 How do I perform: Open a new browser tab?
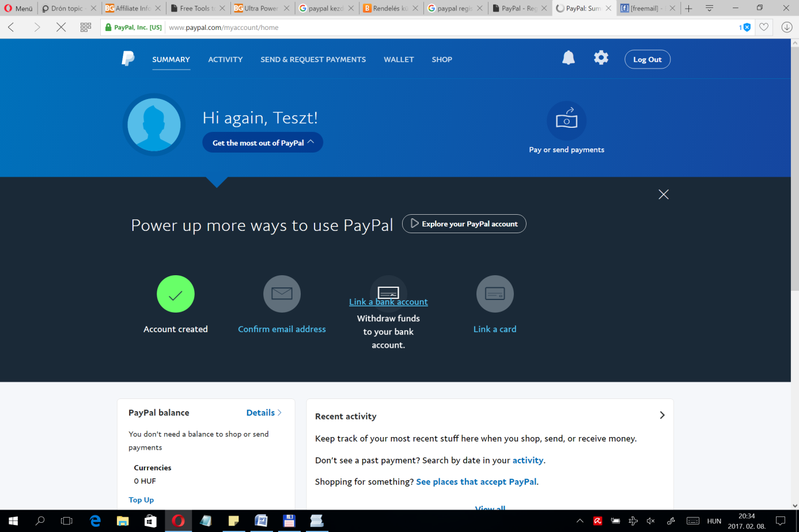point(688,8)
